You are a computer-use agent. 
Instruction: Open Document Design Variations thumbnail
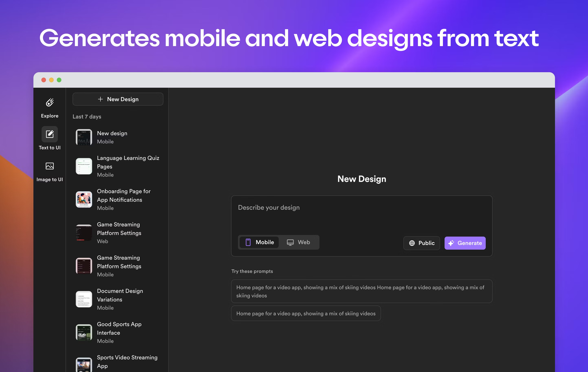tap(84, 299)
